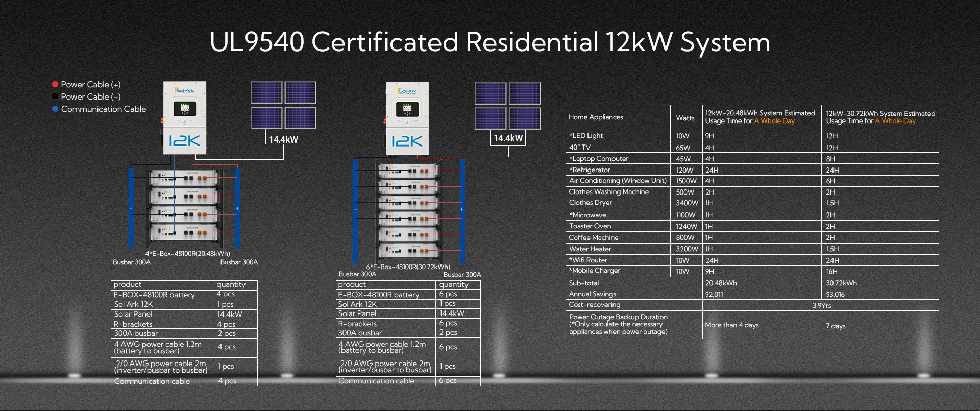
Task: Click the '$2,011' annual savings value
Action: click(714, 295)
